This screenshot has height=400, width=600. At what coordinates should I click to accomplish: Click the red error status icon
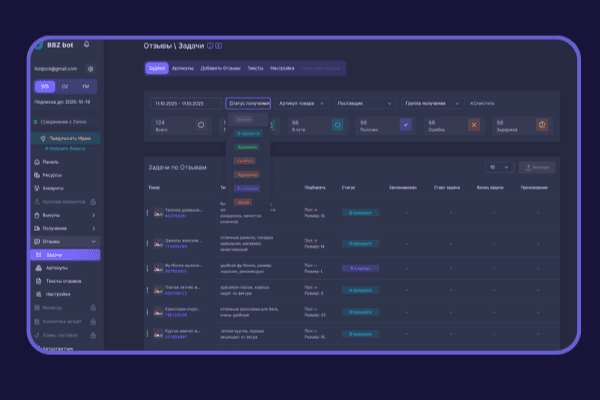tap(473, 125)
